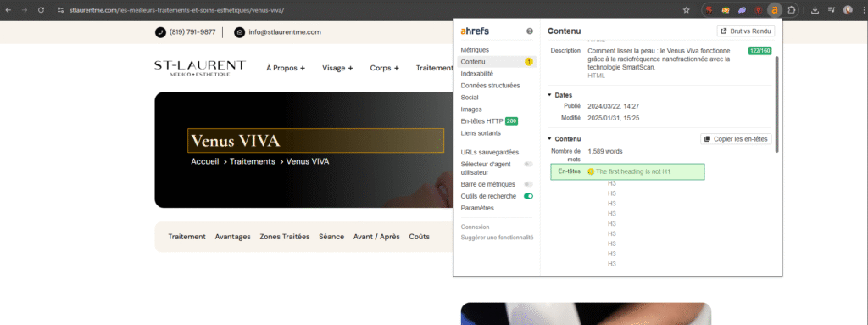Open Liens sortants section
This screenshot has width=868, height=325.
point(481,133)
